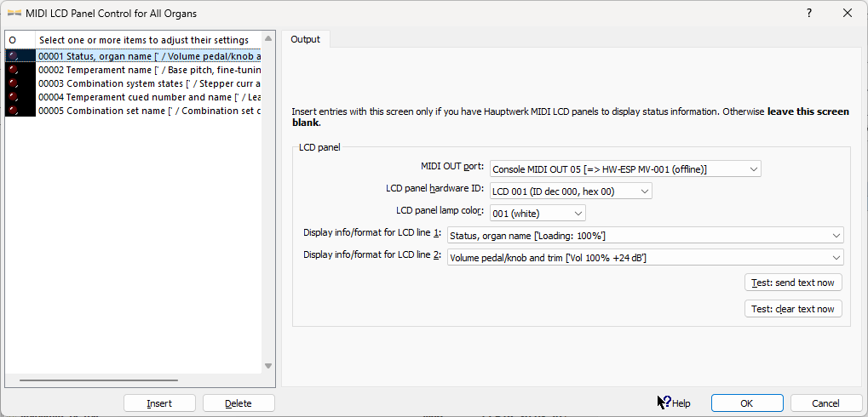Click the red LED icon for entry 00005

click(x=13, y=111)
